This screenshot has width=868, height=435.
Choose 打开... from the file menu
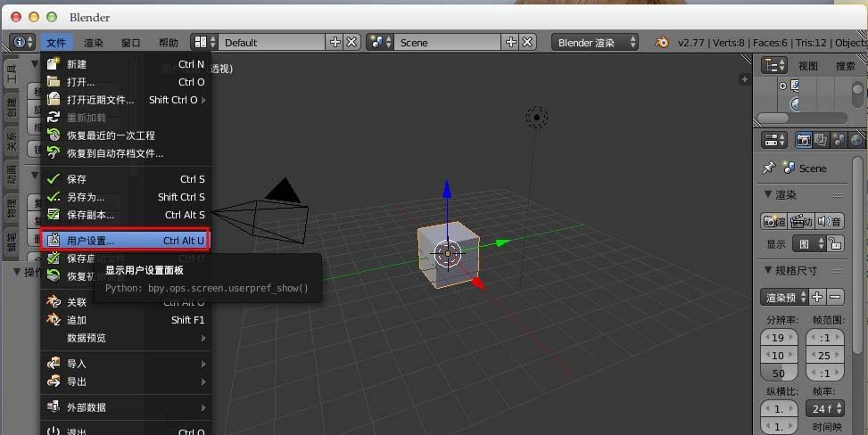[x=126, y=82]
